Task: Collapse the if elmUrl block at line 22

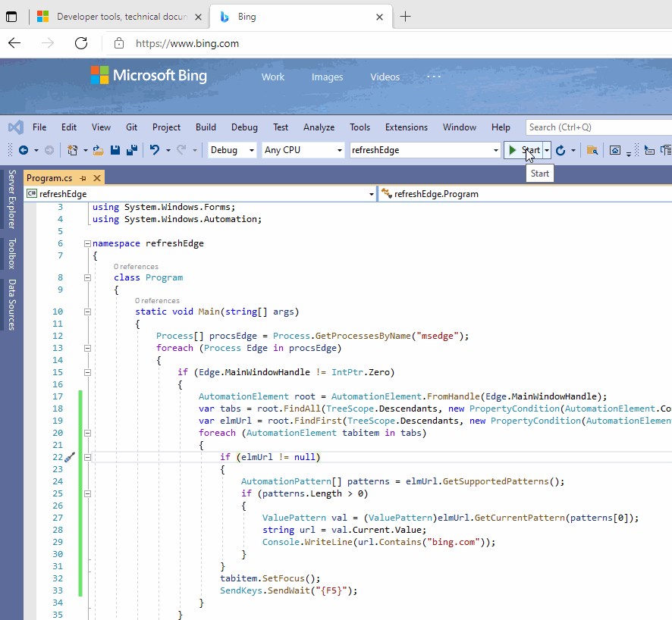Action: click(87, 457)
